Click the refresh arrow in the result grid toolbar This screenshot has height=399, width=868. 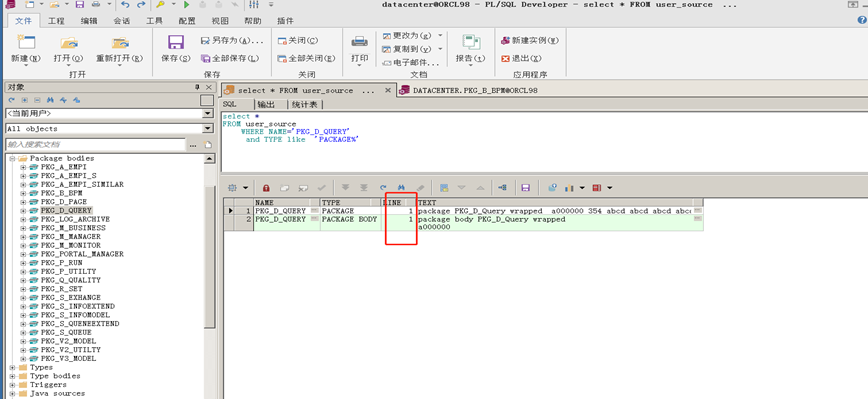pyautogui.click(x=383, y=188)
